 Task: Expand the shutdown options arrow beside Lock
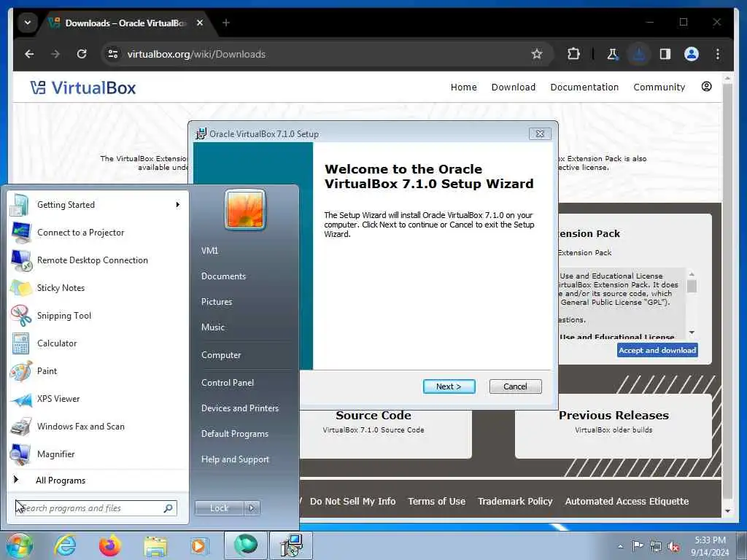(x=252, y=508)
